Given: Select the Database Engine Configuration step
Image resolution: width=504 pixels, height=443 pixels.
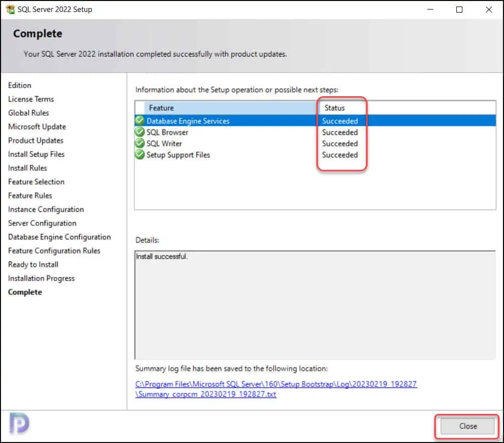Looking at the screenshot, I should coord(60,237).
